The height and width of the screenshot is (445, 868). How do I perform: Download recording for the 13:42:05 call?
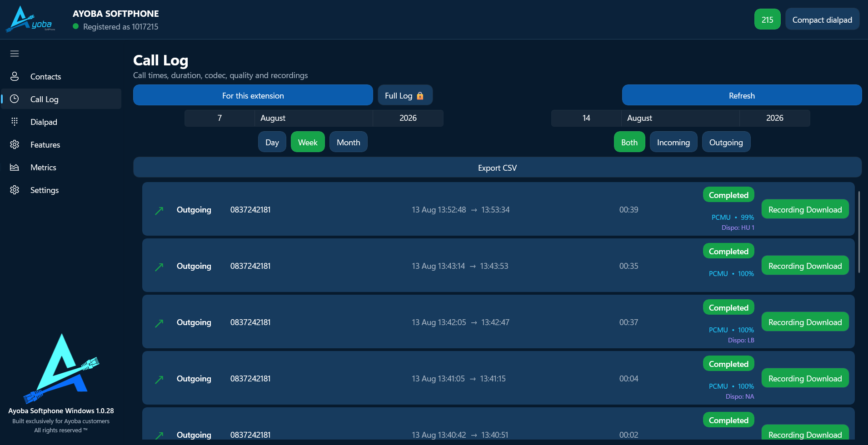[805, 322]
